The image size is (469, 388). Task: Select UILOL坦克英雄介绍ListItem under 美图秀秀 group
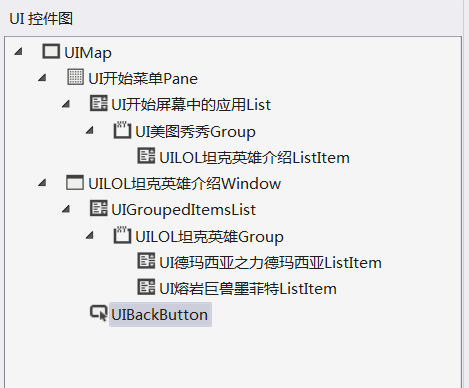(254, 157)
